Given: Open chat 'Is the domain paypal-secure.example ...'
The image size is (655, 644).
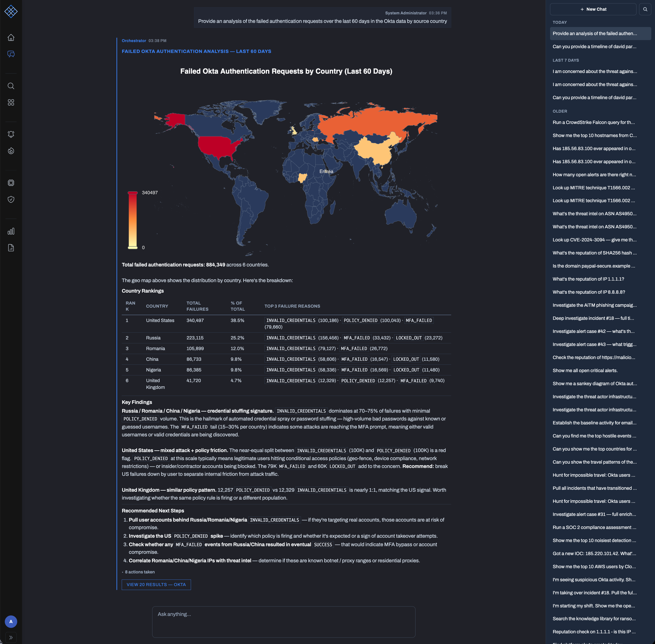Looking at the screenshot, I should click(x=600, y=266).
